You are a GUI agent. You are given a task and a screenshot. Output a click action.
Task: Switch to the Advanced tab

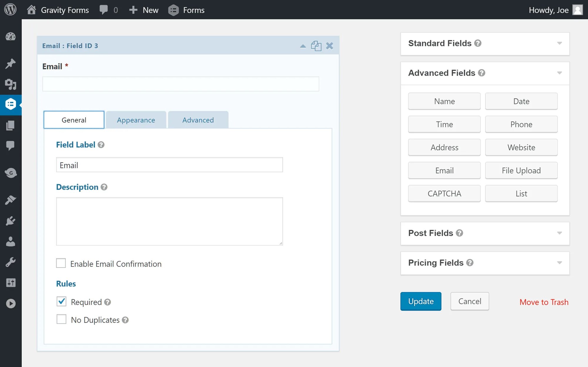click(198, 120)
